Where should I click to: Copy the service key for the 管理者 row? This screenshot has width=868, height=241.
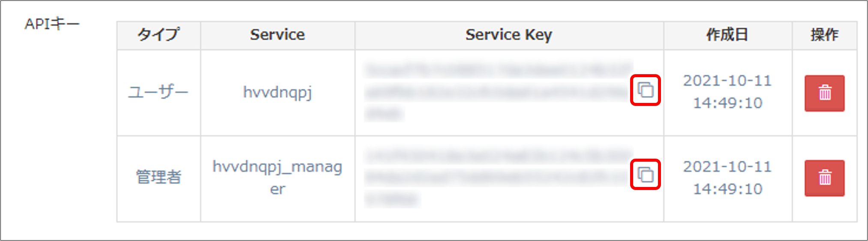pyautogui.click(x=645, y=175)
